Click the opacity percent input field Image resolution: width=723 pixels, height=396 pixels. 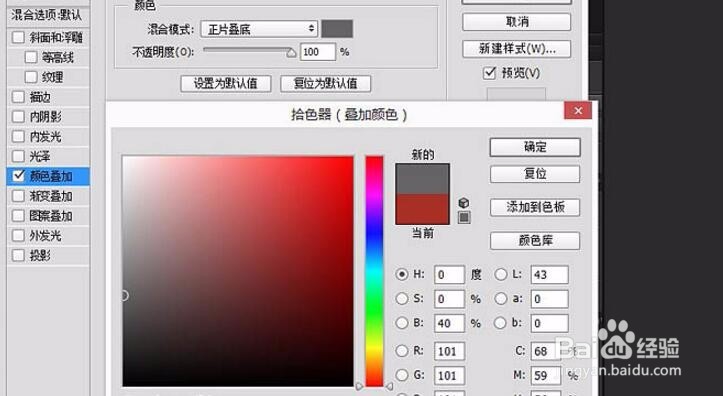(x=318, y=52)
